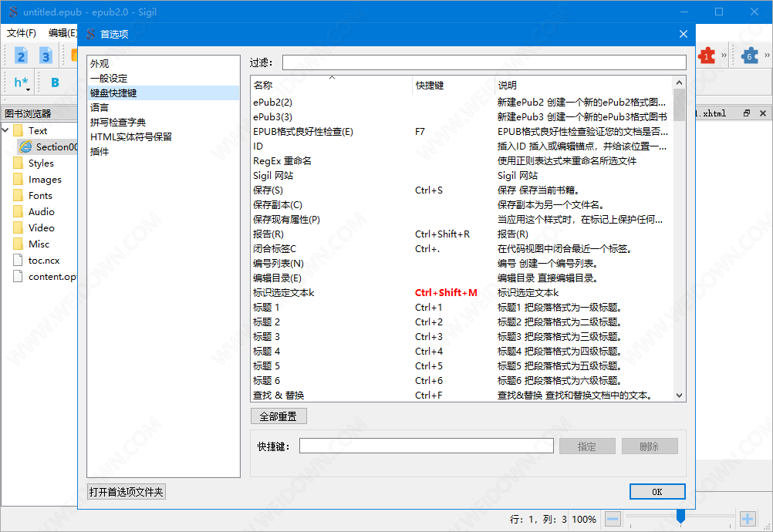Viewport: 773px width, 532px height.
Task: Select the 编号列表(N) row
Action: pyautogui.click(x=461, y=264)
